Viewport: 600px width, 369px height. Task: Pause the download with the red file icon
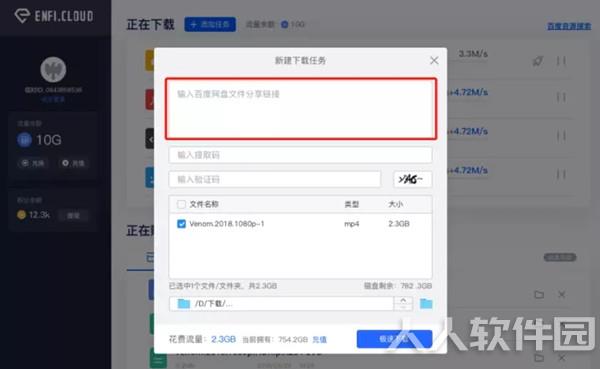[561, 97]
